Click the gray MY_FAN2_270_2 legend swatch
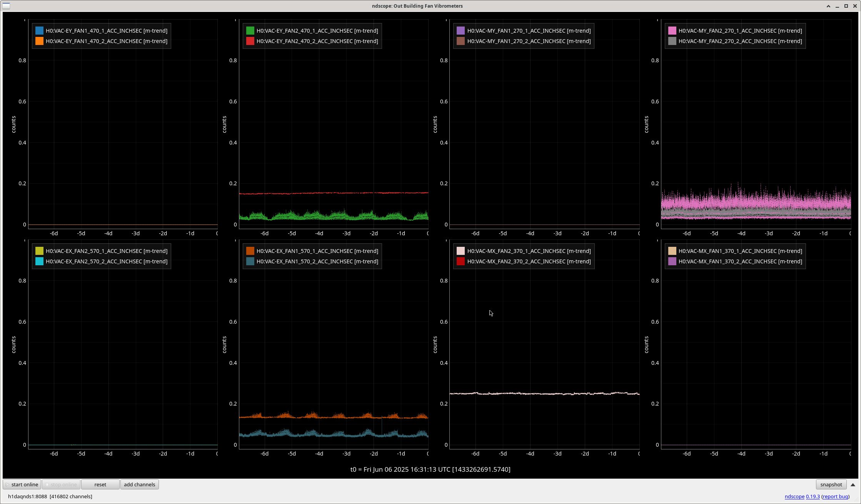This screenshot has height=504, width=861. tap(672, 41)
